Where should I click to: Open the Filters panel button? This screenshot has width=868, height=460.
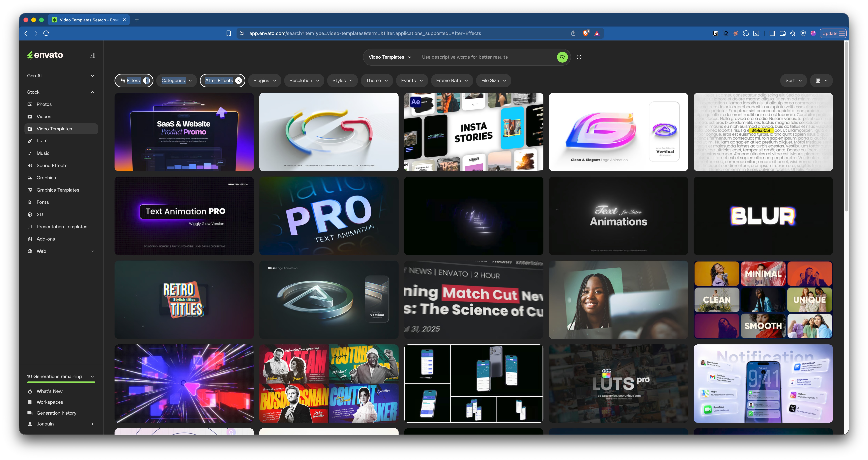pos(134,81)
